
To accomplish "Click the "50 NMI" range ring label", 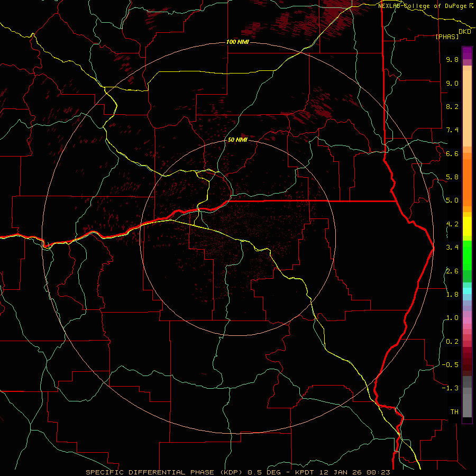I will [x=237, y=140].
